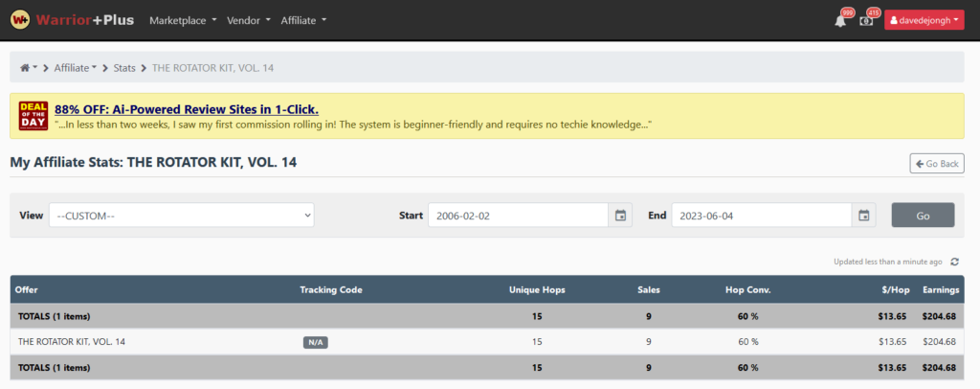980x389 pixels.
Task: Refresh the stats with the reload icon
Action: click(x=954, y=262)
